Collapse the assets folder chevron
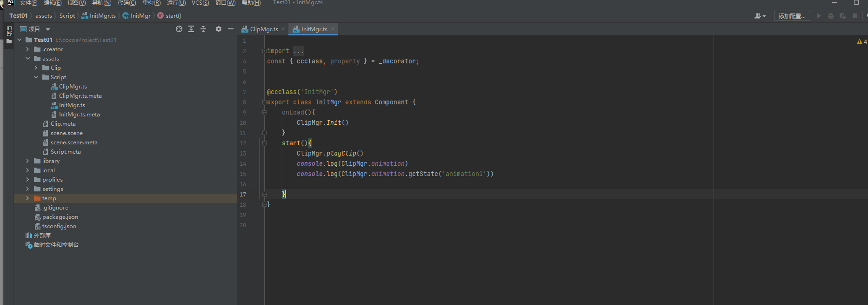This screenshot has width=868, height=305. (x=27, y=59)
